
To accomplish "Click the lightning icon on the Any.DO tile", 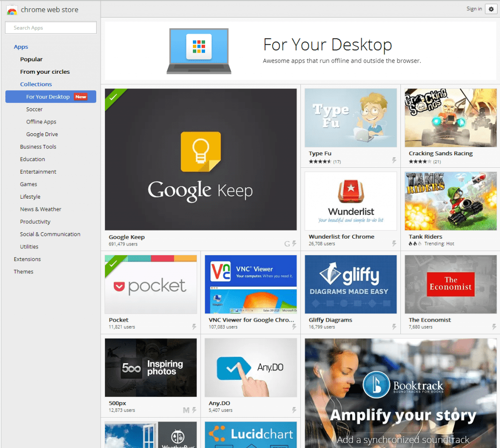I will coord(294,410).
